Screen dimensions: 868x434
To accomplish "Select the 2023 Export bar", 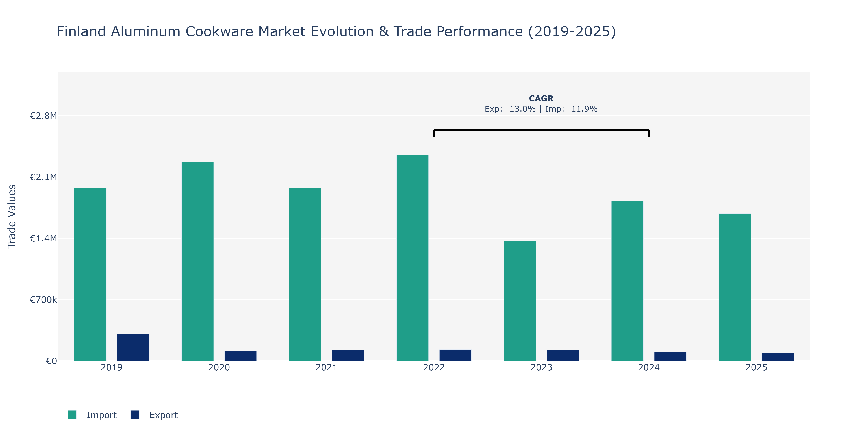I will pyautogui.click(x=563, y=356).
